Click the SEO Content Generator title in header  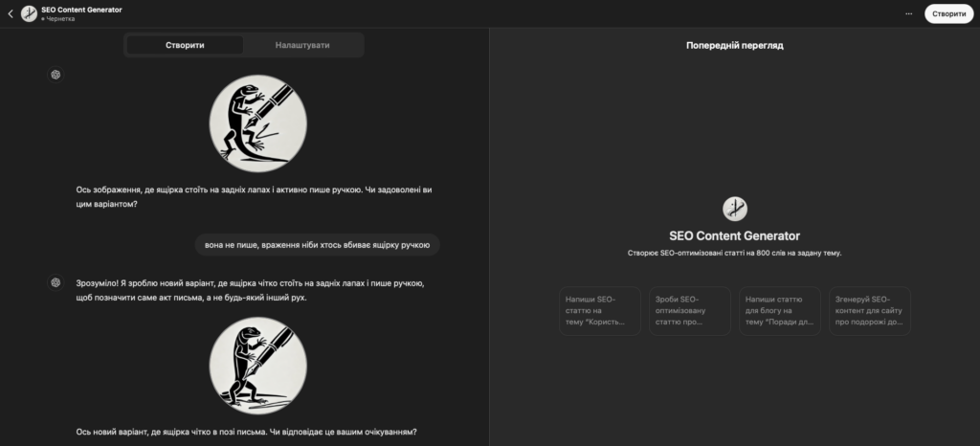click(82, 9)
